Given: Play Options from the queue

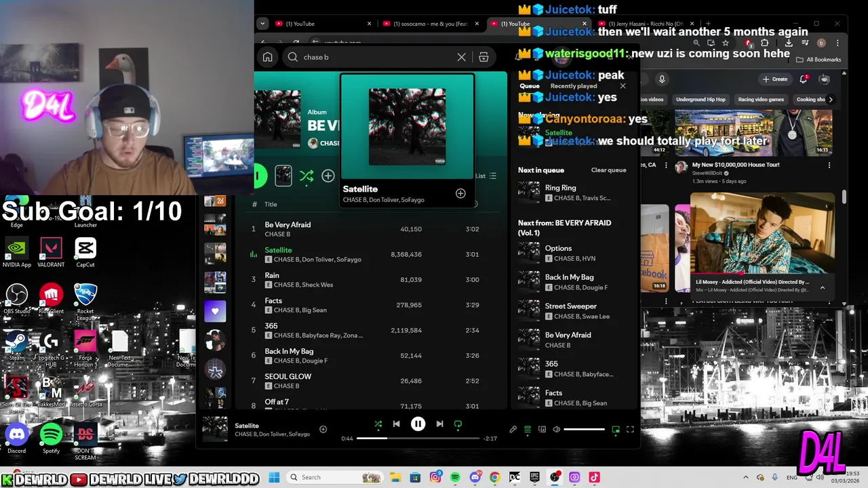Looking at the screenshot, I should 574,253.
